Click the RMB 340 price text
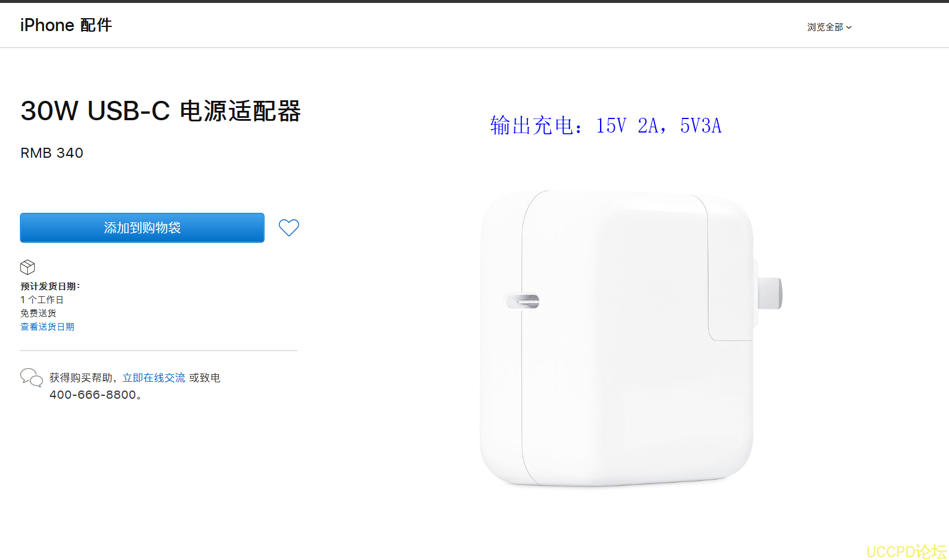Screen dimensions: 949x560 (x=52, y=153)
